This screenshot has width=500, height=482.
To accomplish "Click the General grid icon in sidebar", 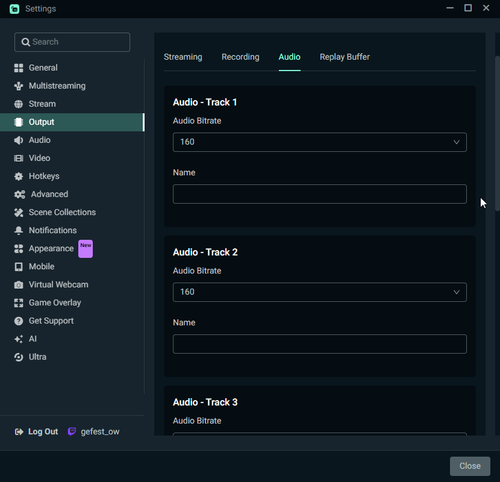I will click(x=19, y=68).
